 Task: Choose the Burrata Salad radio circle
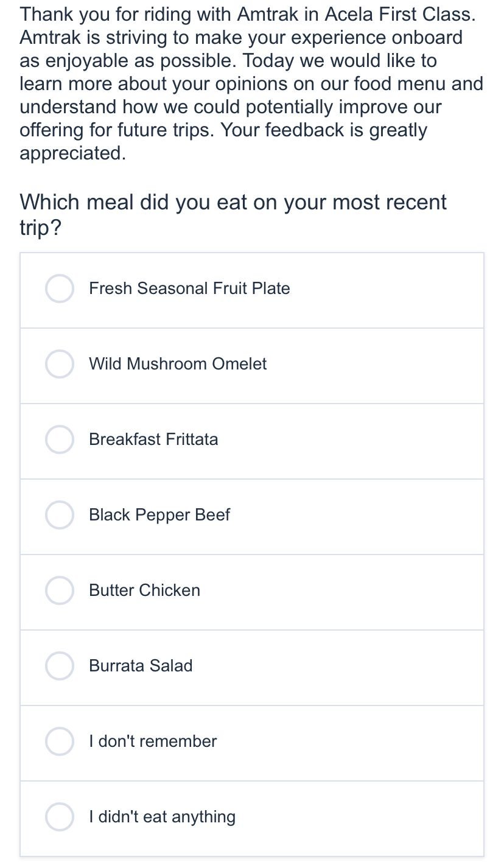(60, 666)
